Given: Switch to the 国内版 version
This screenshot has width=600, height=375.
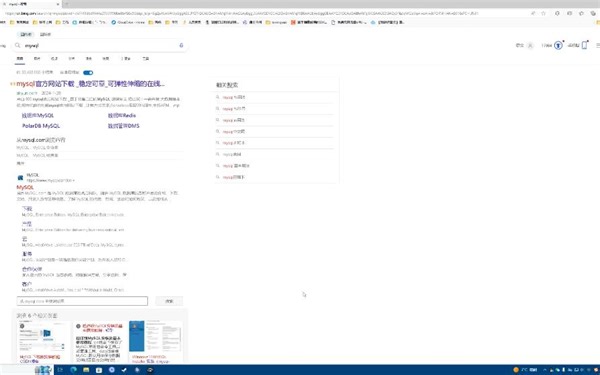Looking at the screenshot, I should point(26,34).
